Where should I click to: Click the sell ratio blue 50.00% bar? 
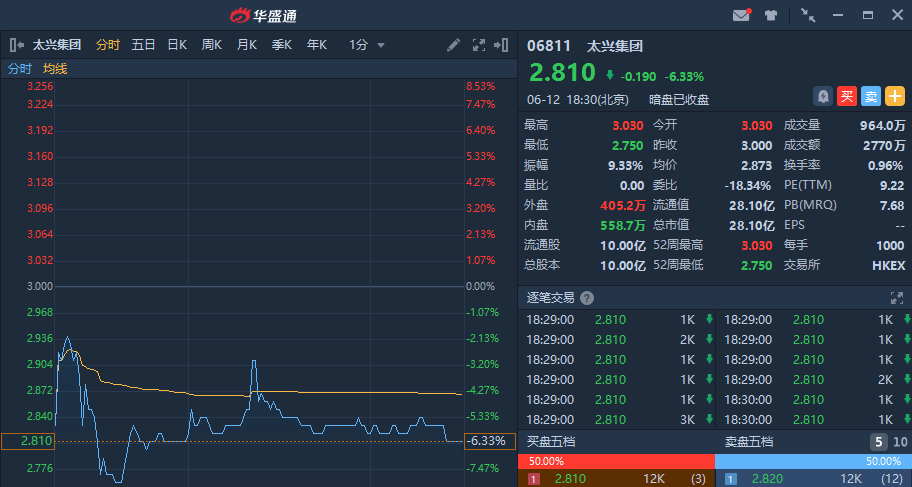point(813,461)
